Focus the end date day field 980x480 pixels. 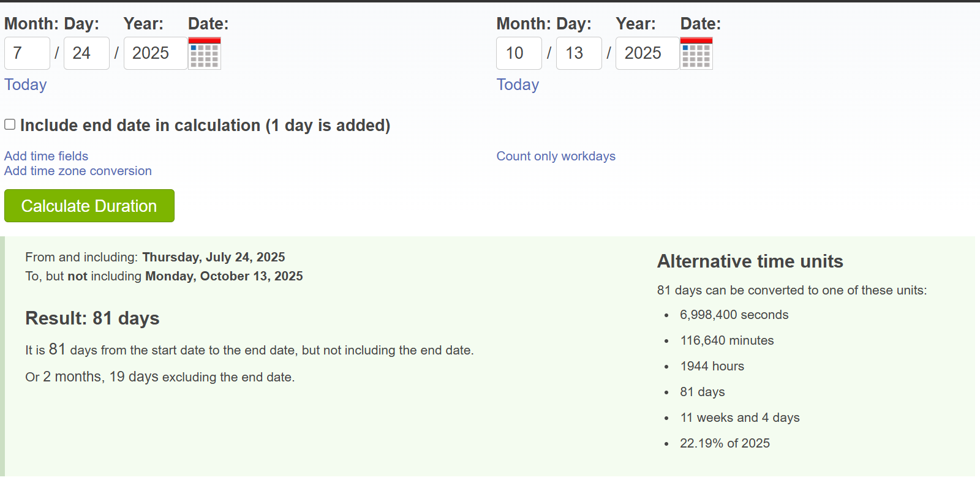[579, 53]
